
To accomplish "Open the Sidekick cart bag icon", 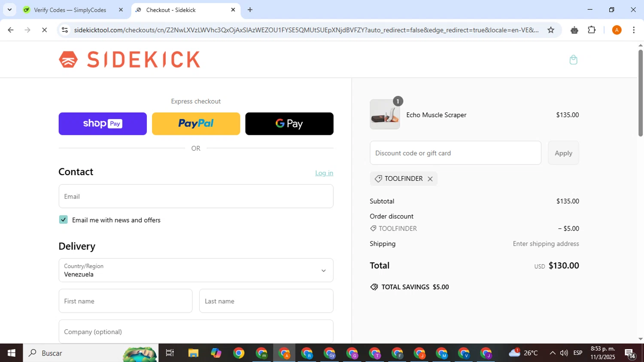I will tap(573, 60).
